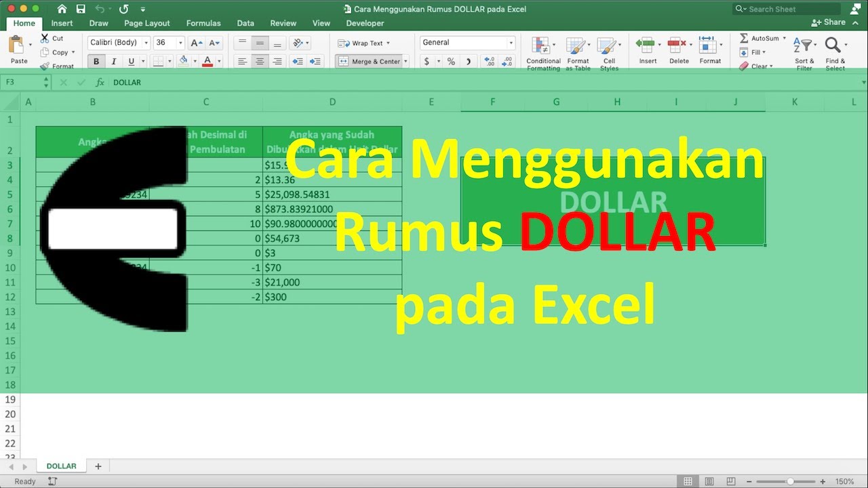Decrease font size with the smaller A
The image size is (868, 488).
coord(214,43)
